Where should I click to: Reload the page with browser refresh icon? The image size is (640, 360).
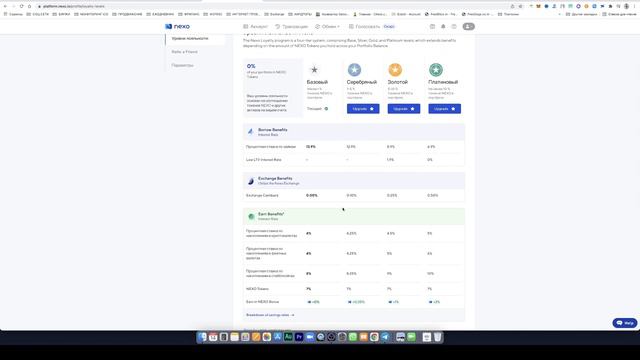tap(21, 6)
